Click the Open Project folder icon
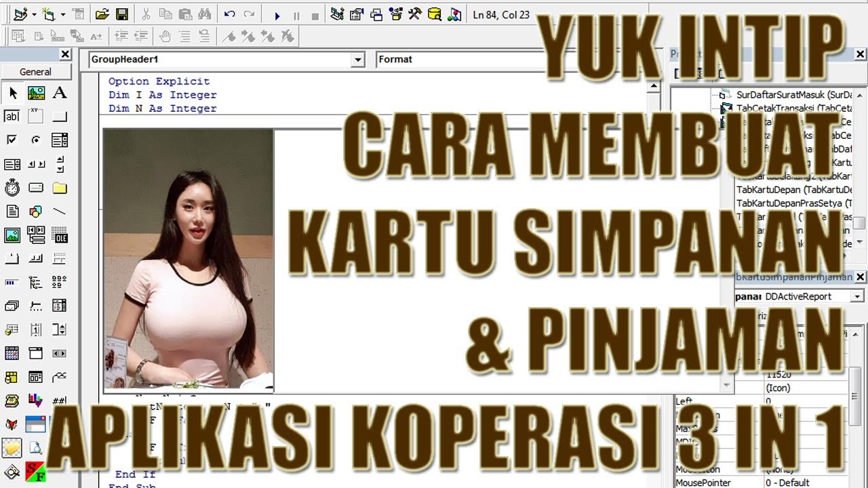The width and height of the screenshot is (868, 488). pyautogui.click(x=102, y=14)
